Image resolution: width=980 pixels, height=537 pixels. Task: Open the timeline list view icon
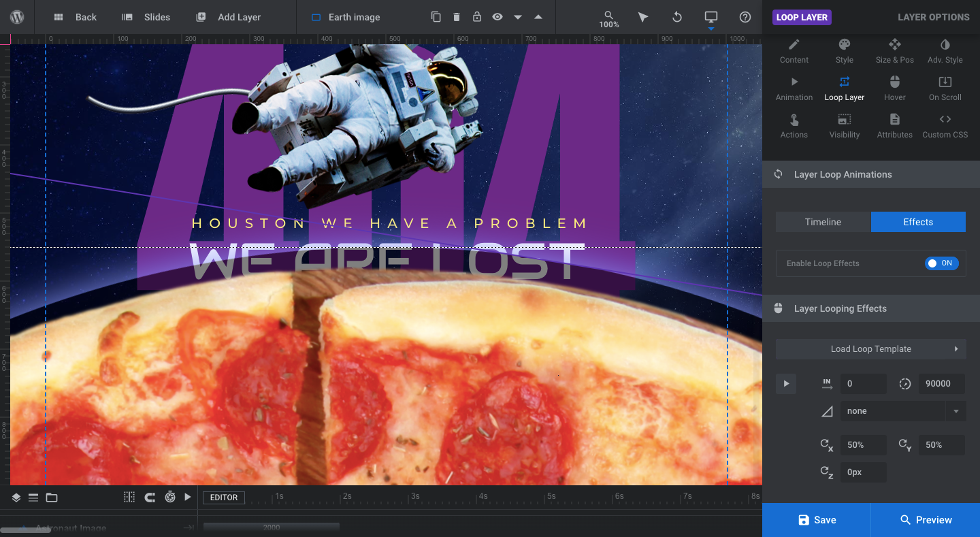pos(33,498)
